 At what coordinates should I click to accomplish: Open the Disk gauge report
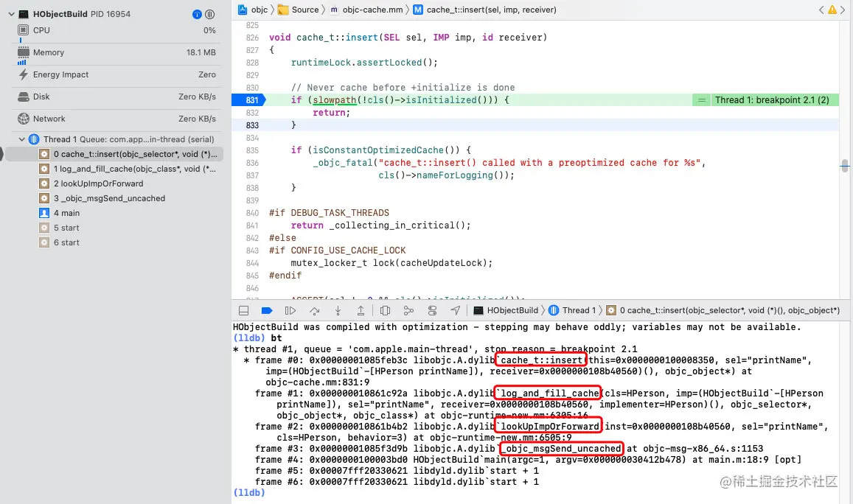point(116,97)
